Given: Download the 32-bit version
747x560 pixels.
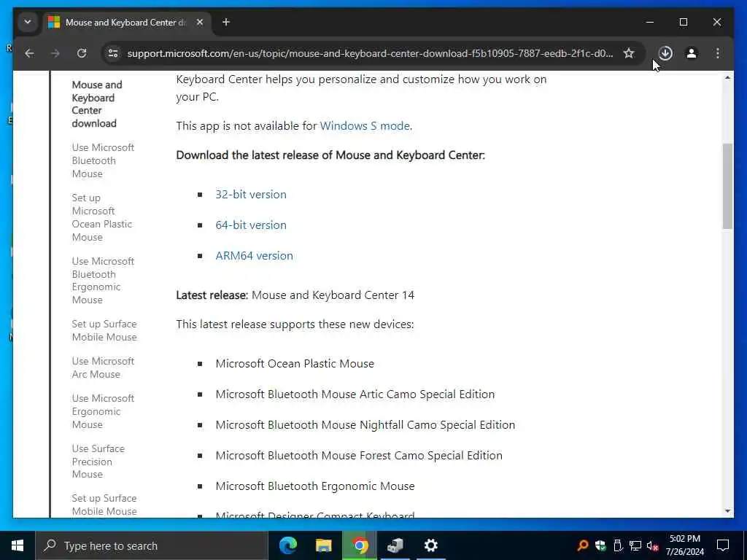Looking at the screenshot, I should pos(251,194).
